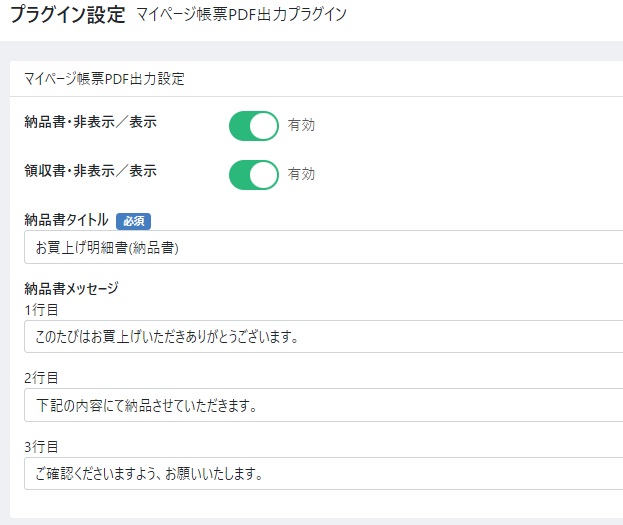This screenshot has width=623, height=525.
Task: Click the 納品書タイトル input field
Action: click(323, 247)
